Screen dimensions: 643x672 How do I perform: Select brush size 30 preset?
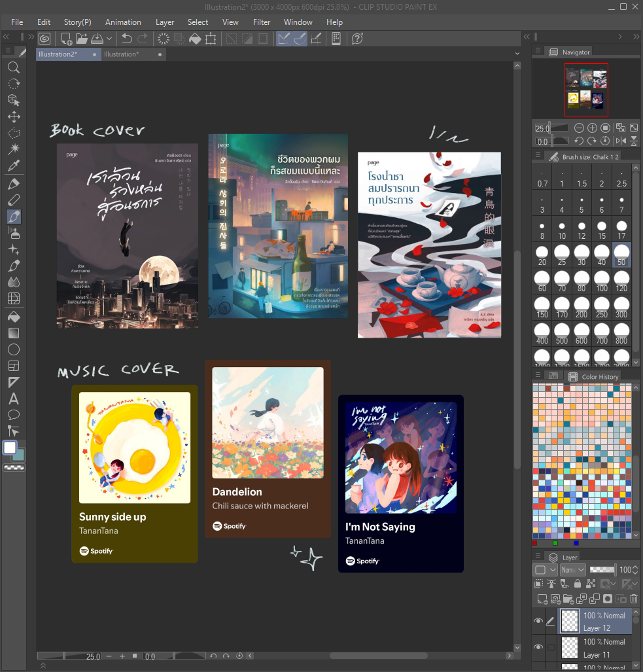582,254
